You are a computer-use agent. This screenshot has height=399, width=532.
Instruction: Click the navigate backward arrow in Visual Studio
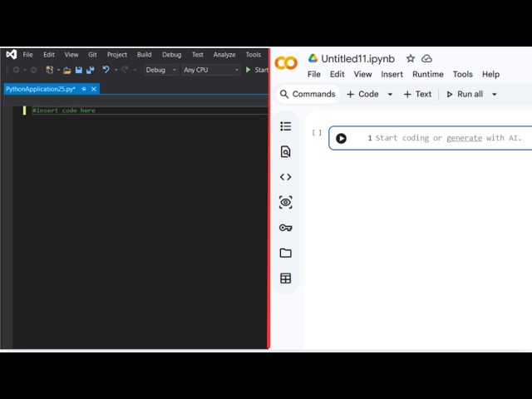coord(16,70)
